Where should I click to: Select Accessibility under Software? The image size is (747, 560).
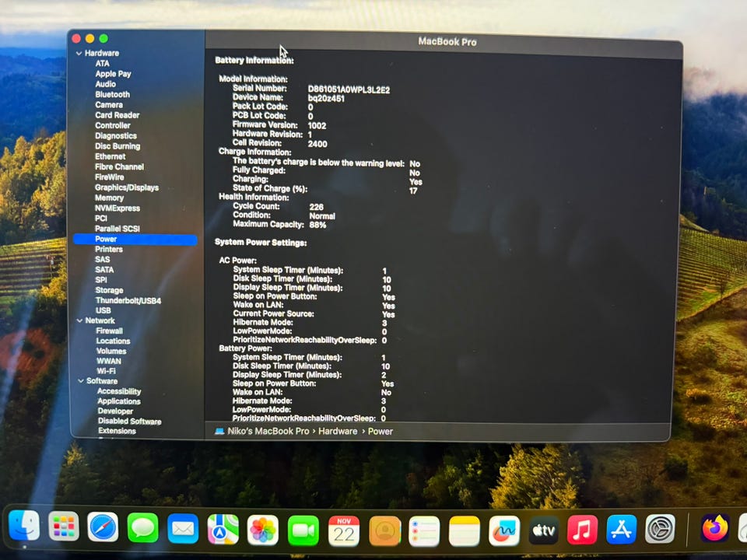click(119, 391)
